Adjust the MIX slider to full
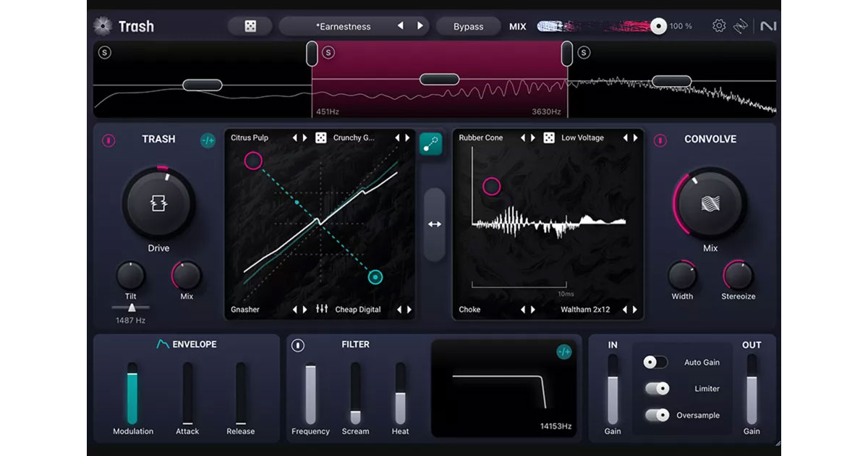The image size is (868, 456). tap(658, 26)
